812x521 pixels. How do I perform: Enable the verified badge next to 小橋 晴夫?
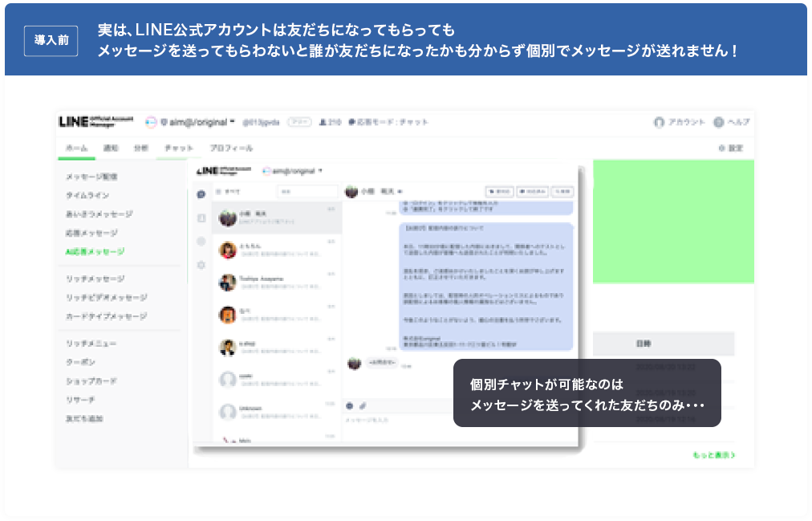[400, 191]
